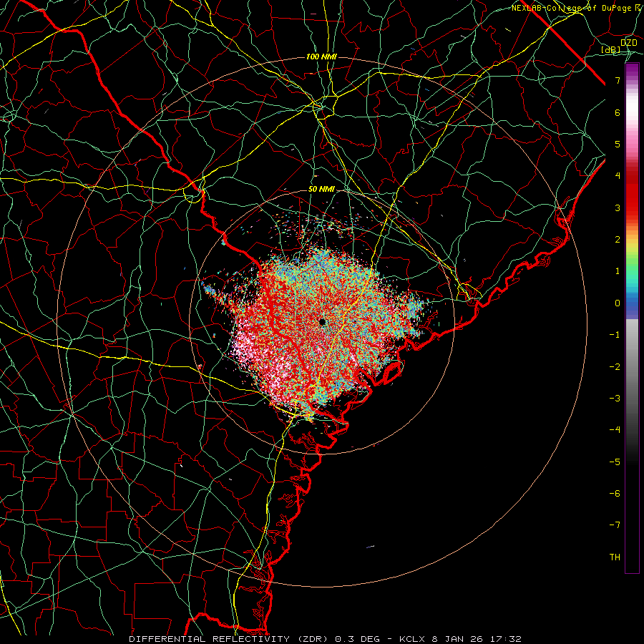Click the black radar site dot

pos(322,321)
